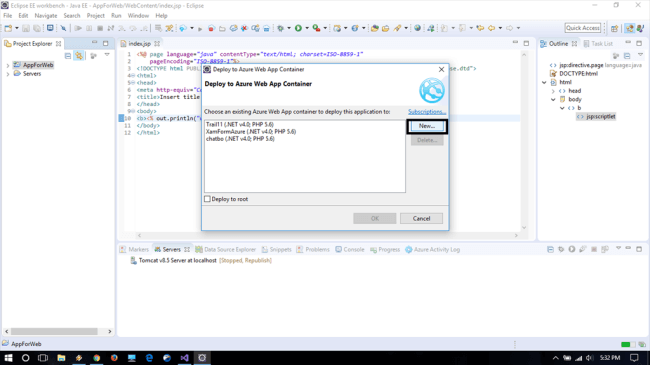Click the Collapse All icon in Project Explorer
Viewport: 650px width, 365px height.
click(68, 56)
